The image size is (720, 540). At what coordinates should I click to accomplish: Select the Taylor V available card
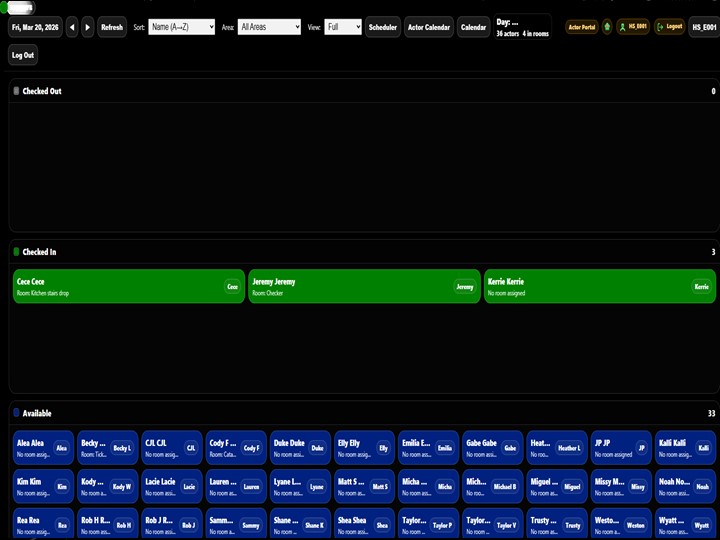pyautogui.click(x=493, y=523)
